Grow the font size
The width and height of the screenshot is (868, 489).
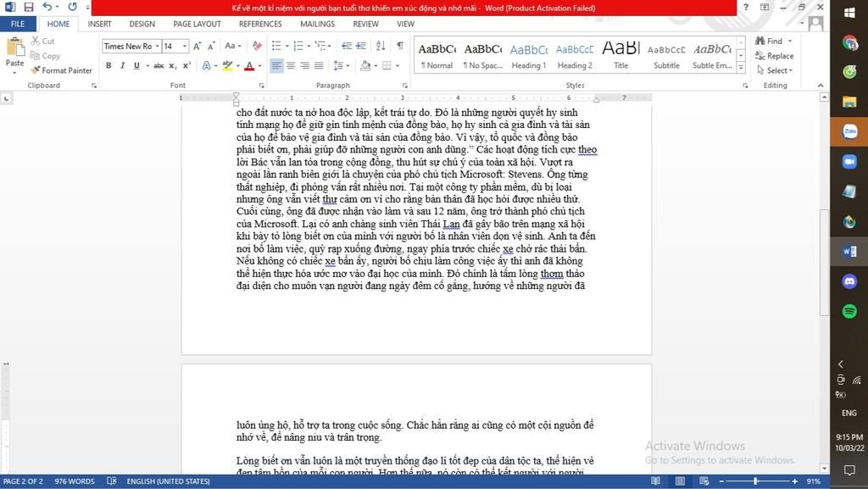tap(197, 46)
